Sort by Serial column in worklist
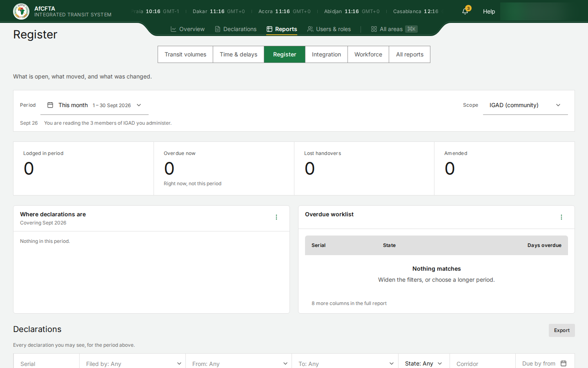 (x=318, y=245)
